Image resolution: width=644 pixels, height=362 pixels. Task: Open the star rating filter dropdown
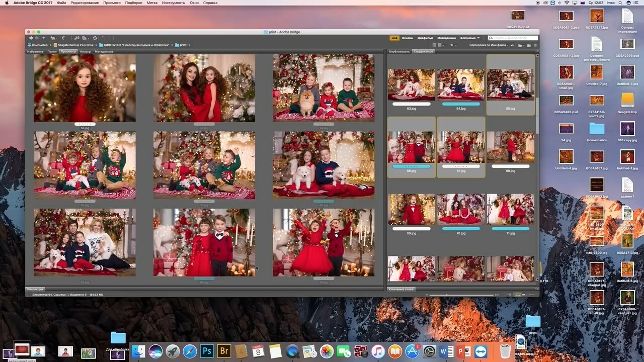[453, 45]
